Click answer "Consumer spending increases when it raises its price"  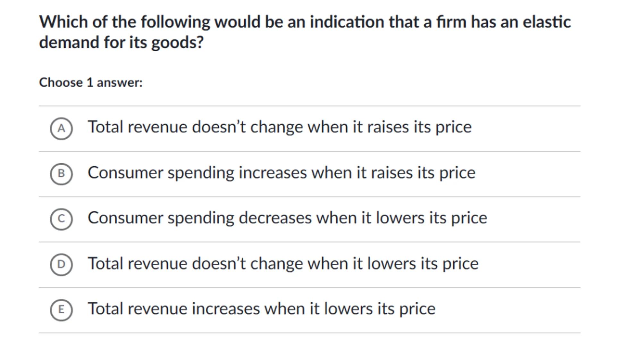[x=281, y=173]
